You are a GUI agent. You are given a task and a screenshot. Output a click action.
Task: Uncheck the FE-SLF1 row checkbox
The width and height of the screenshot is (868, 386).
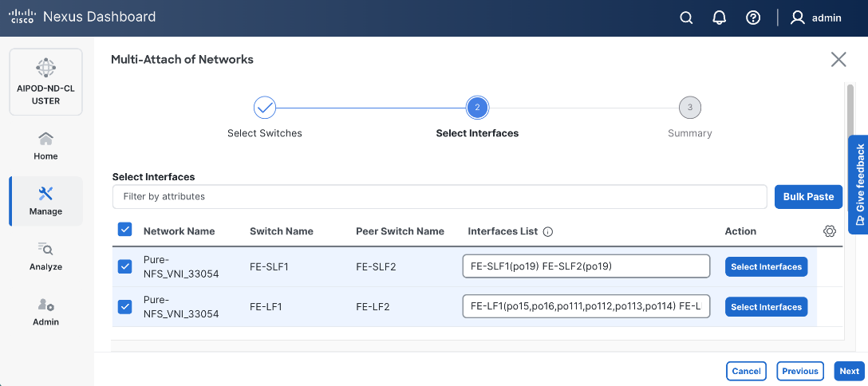click(x=125, y=266)
